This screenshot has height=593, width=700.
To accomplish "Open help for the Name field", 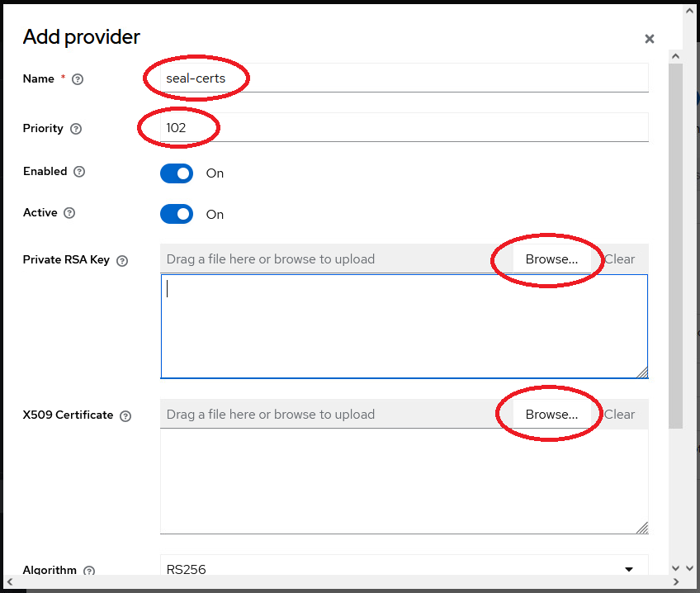I will pyautogui.click(x=76, y=79).
